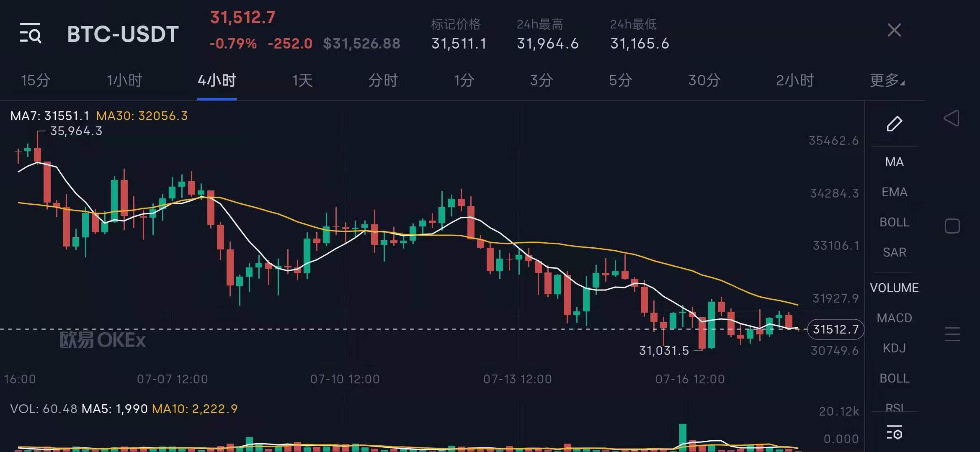
Task: Select the VOLUME sub-indicator
Action: pos(894,288)
